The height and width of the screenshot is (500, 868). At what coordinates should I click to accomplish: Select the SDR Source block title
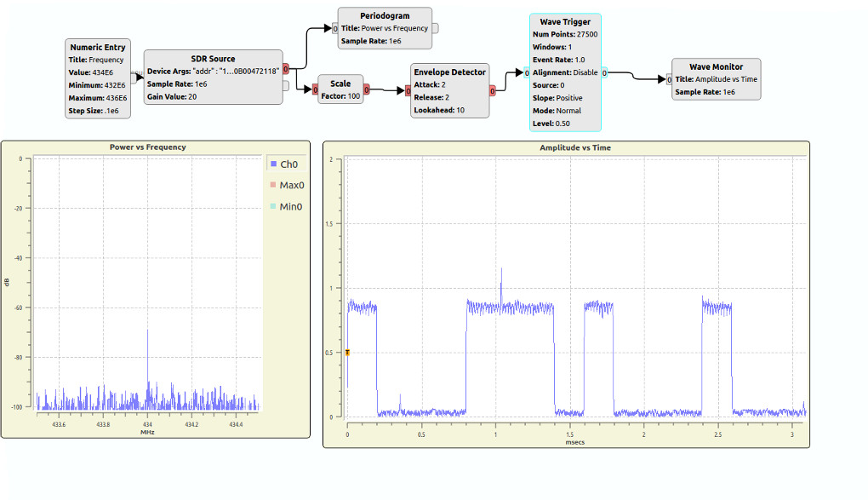click(x=213, y=58)
